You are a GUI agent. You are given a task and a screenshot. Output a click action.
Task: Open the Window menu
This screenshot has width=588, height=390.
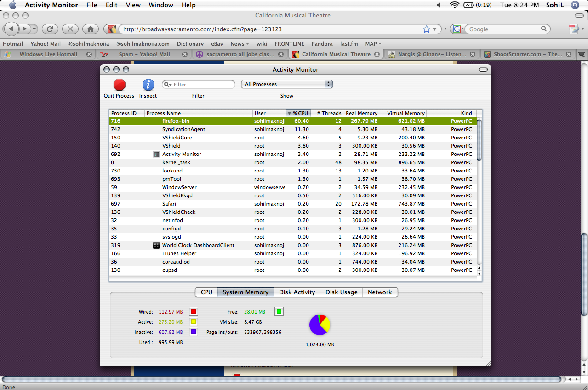161,5
